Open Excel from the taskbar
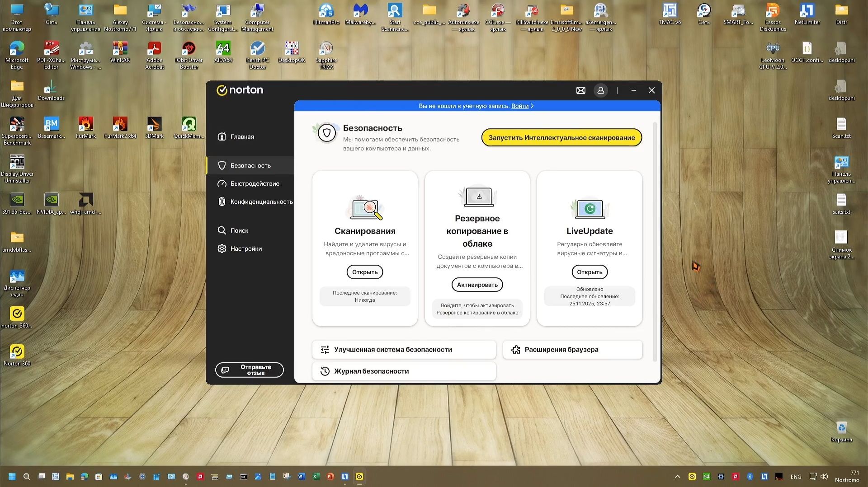 point(316,477)
